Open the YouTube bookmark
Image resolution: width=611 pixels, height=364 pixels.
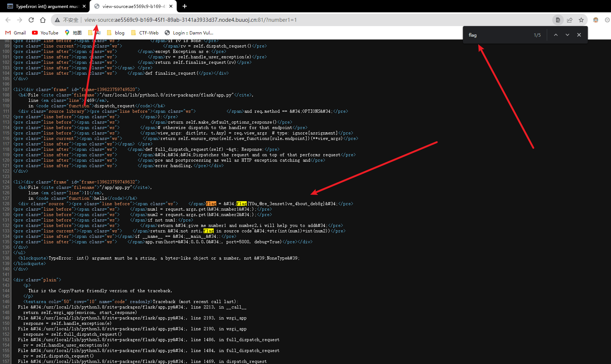pos(45,33)
